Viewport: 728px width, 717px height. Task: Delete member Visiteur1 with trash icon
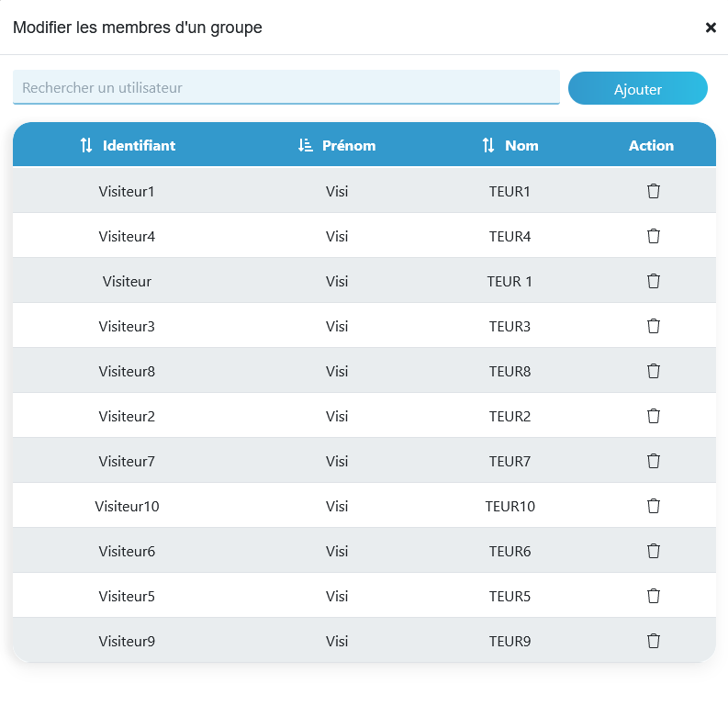click(x=654, y=191)
